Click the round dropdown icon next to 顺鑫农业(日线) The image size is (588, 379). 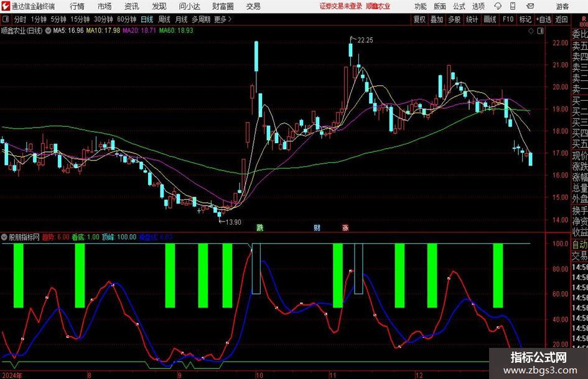[x=48, y=30]
